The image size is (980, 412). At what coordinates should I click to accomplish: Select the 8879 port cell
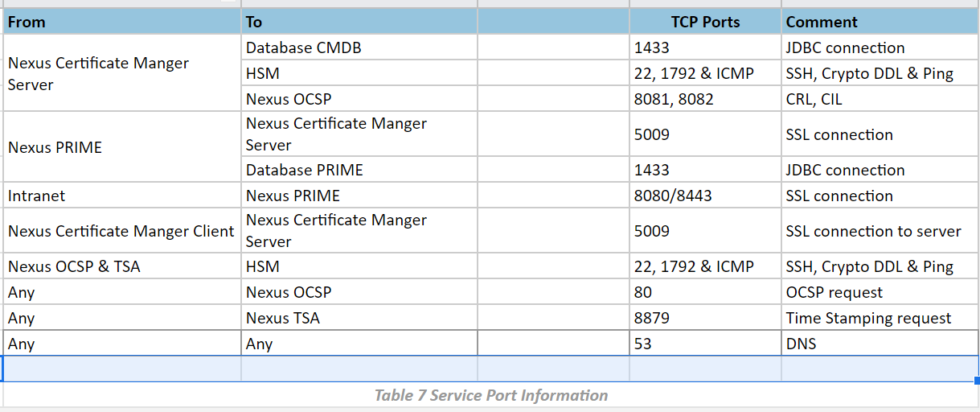[705, 318]
